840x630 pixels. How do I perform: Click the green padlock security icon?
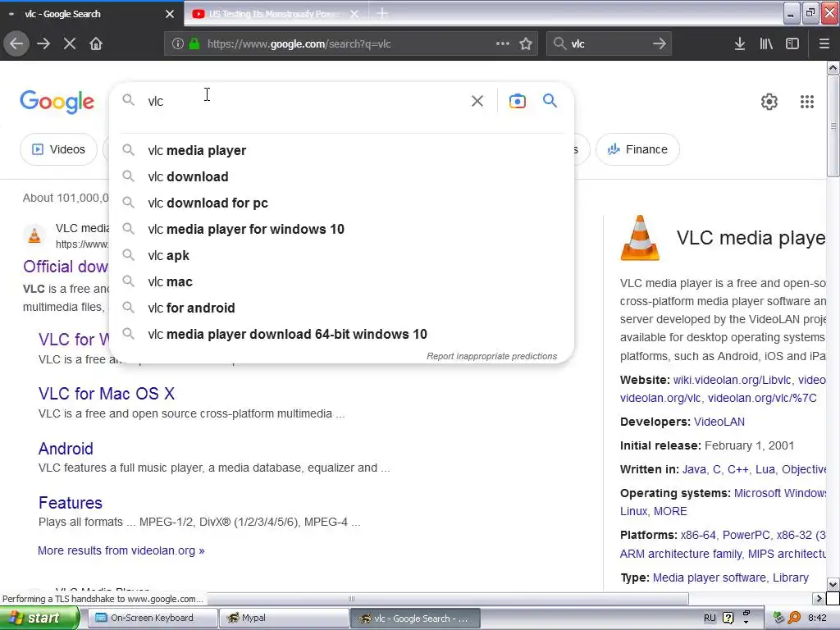pyautogui.click(x=194, y=44)
